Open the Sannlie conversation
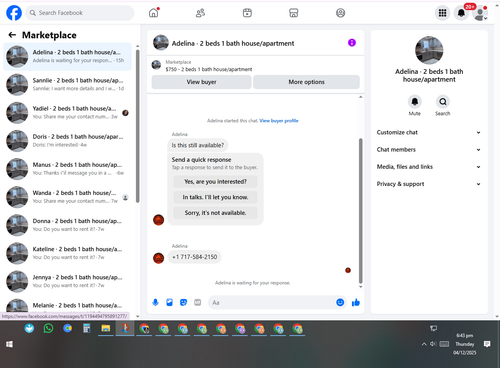The image size is (500, 368). point(67,84)
